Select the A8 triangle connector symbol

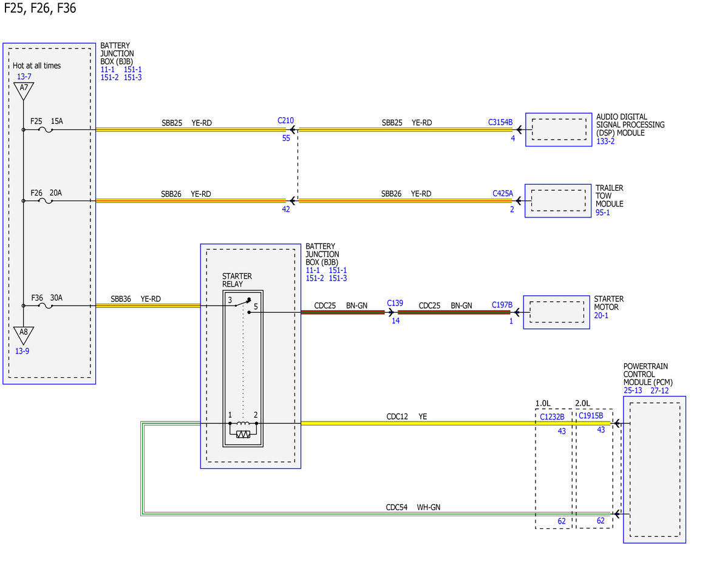(x=24, y=335)
